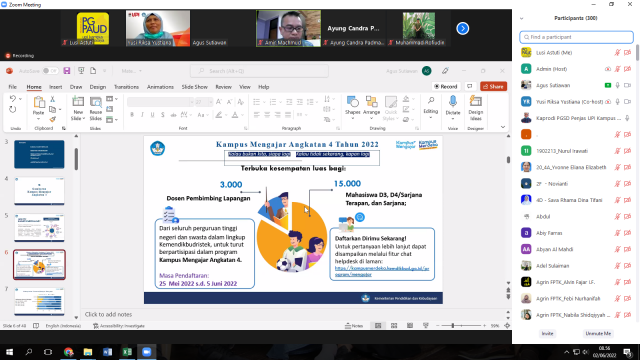This screenshot has height=360, width=640.
Task: Open Design Ideas pane
Action: click(x=476, y=101)
